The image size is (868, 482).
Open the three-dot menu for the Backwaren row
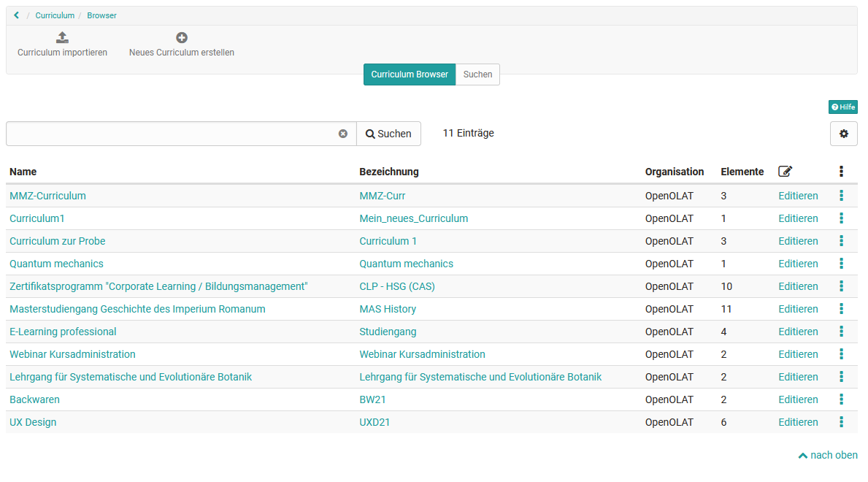[841, 399]
